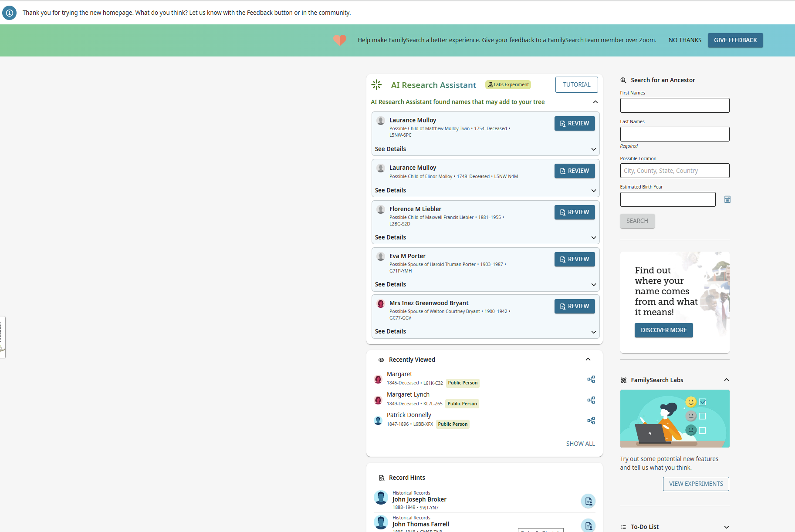This screenshot has width=795, height=532.
Task: Collapse the AI Research Assistant names list
Action: tap(595, 102)
